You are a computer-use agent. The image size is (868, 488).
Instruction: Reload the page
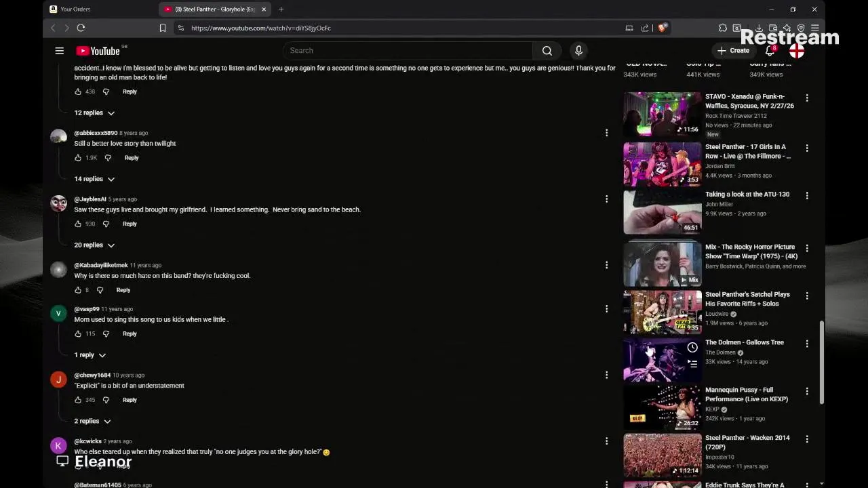[81, 28]
